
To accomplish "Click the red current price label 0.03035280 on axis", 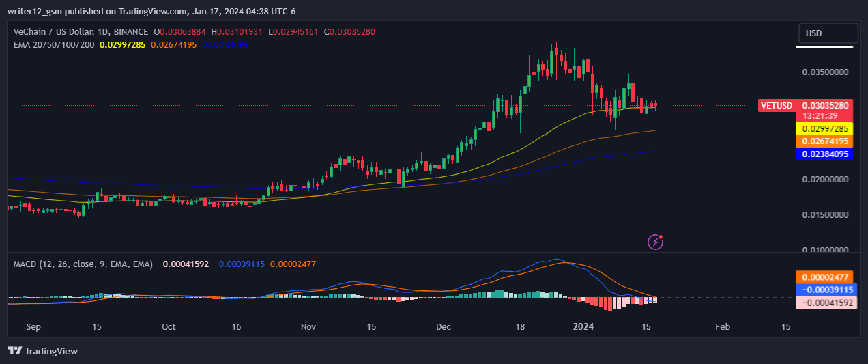I will click(825, 106).
